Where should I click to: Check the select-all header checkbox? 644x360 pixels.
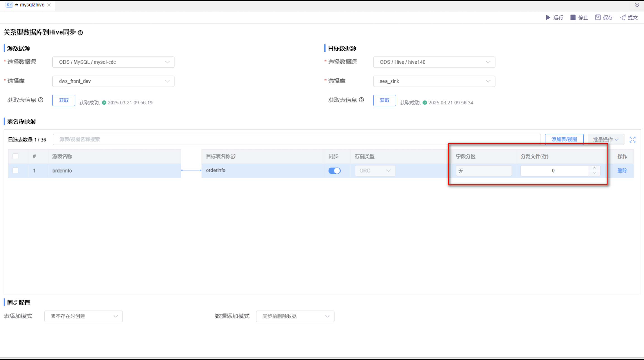click(15, 156)
